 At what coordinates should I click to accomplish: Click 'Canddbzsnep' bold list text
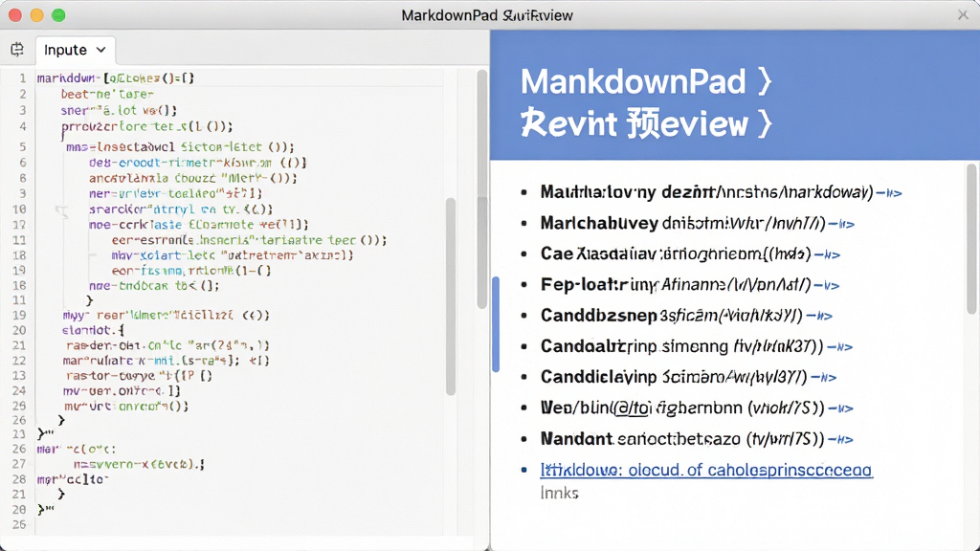[x=598, y=316]
